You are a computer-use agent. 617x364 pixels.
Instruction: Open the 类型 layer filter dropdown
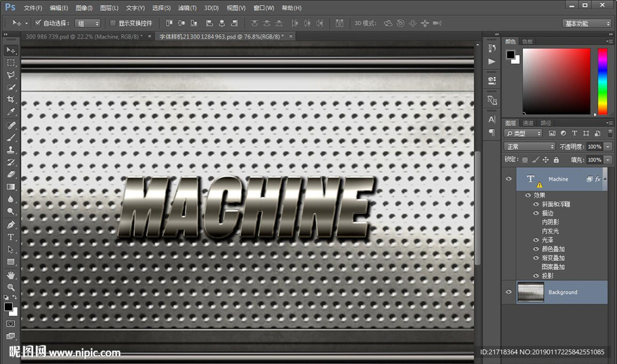[524, 133]
